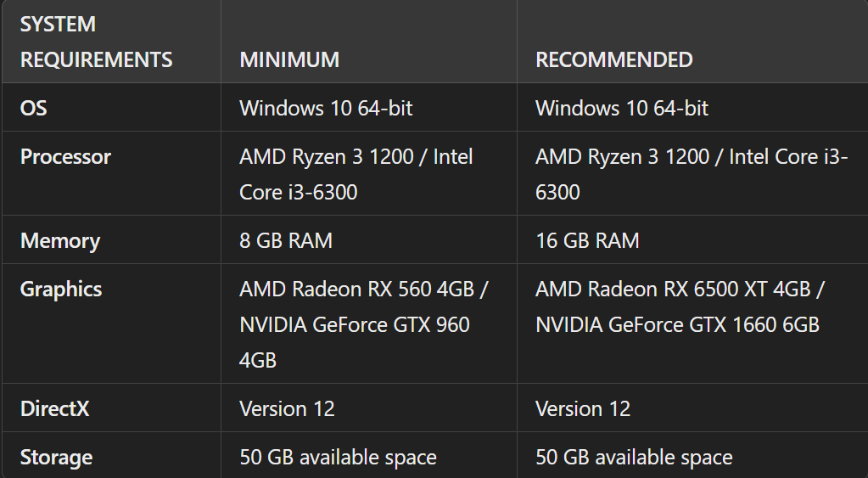Viewport: 868px width, 478px height.
Task: Click the minimum Processor cell text
Action: coord(356,174)
